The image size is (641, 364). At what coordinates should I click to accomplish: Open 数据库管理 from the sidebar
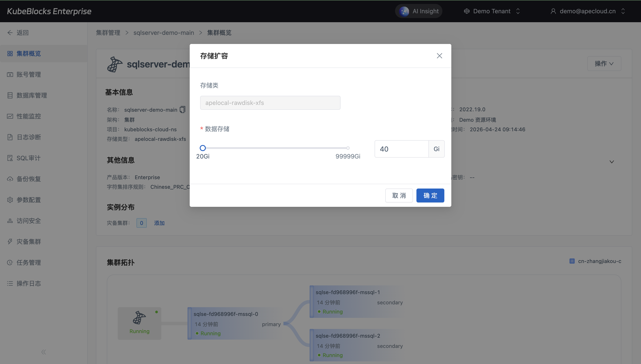pyautogui.click(x=32, y=95)
